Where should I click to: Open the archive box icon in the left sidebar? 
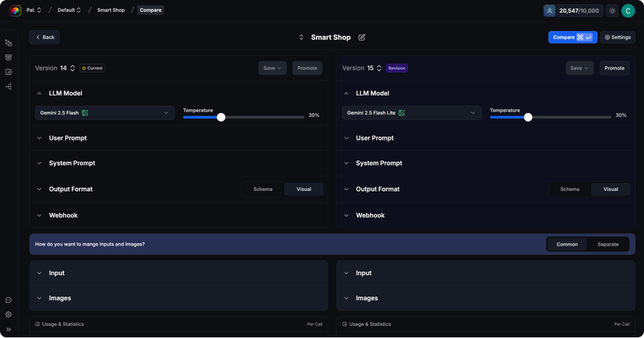pos(9,57)
